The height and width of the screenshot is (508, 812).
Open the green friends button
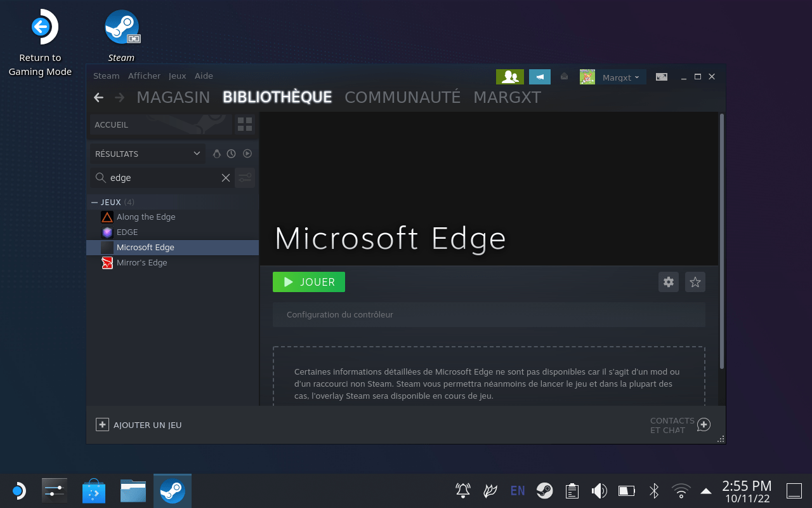(x=510, y=77)
